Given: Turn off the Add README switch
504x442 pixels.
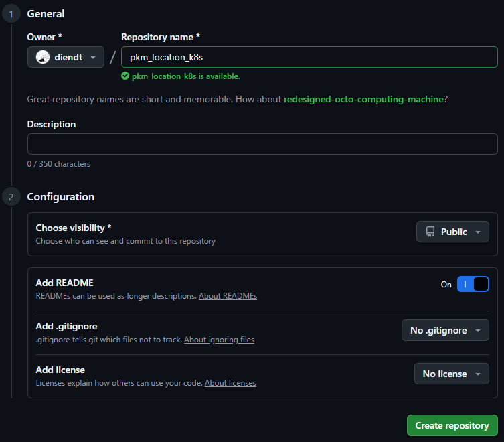Looking at the screenshot, I should [473, 284].
